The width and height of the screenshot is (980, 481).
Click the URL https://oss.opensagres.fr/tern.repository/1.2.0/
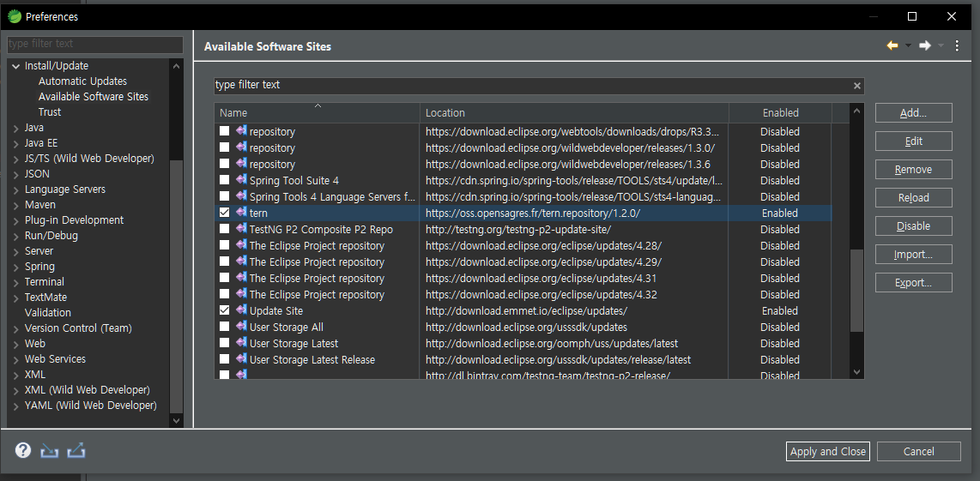pos(533,213)
